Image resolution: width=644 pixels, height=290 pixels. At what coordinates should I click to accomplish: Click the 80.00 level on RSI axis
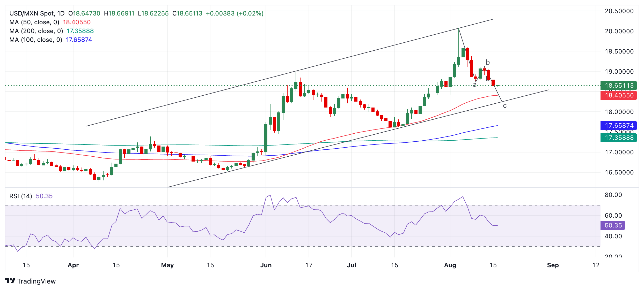pyautogui.click(x=613, y=195)
